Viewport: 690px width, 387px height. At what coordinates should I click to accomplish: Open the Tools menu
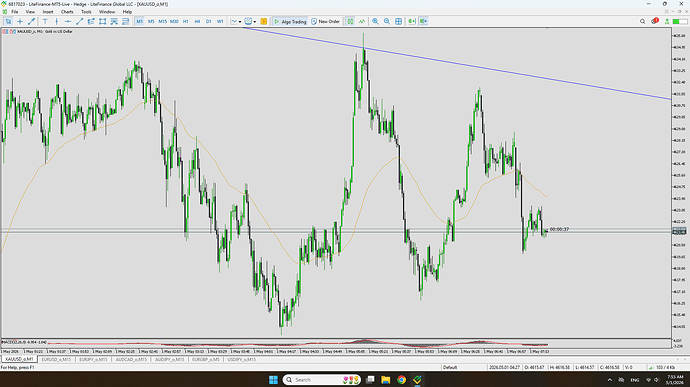[86, 12]
